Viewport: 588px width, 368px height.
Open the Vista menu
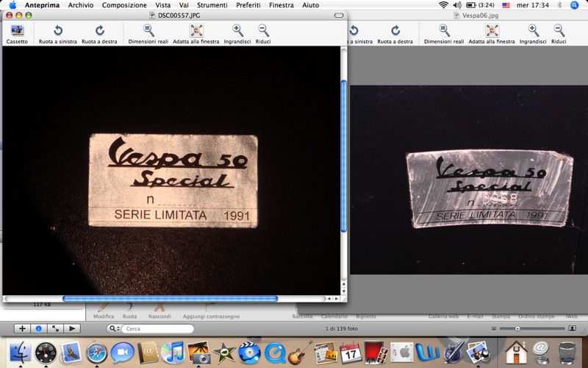coord(162,5)
